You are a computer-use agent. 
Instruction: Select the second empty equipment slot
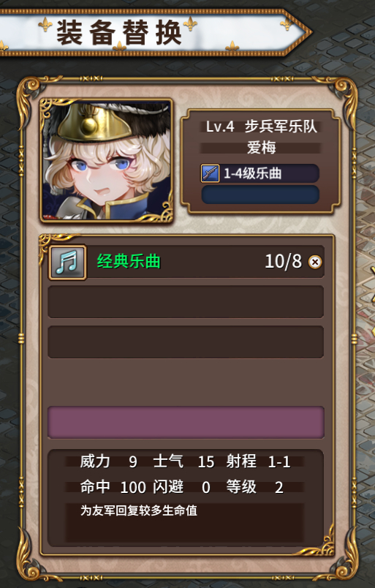(x=186, y=302)
